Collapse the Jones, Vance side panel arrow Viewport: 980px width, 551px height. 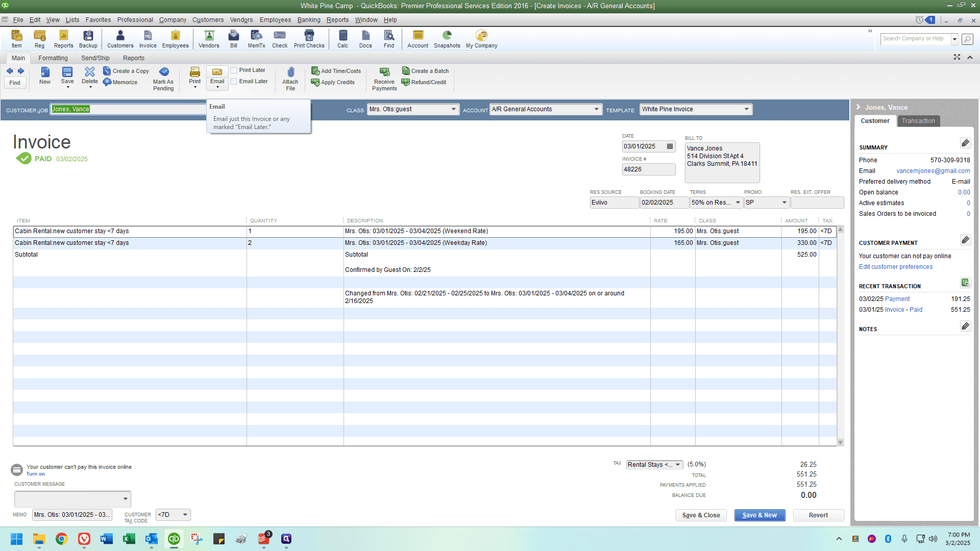859,107
